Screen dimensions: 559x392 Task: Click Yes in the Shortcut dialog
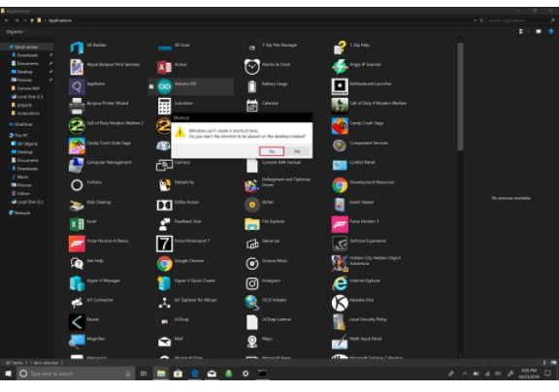tap(272, 151)
